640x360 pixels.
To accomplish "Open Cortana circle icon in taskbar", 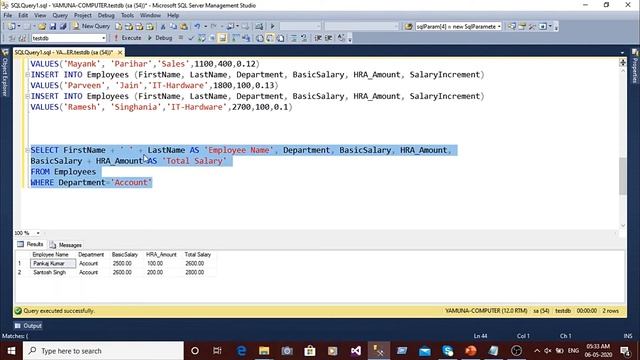I will pos(195,351).
